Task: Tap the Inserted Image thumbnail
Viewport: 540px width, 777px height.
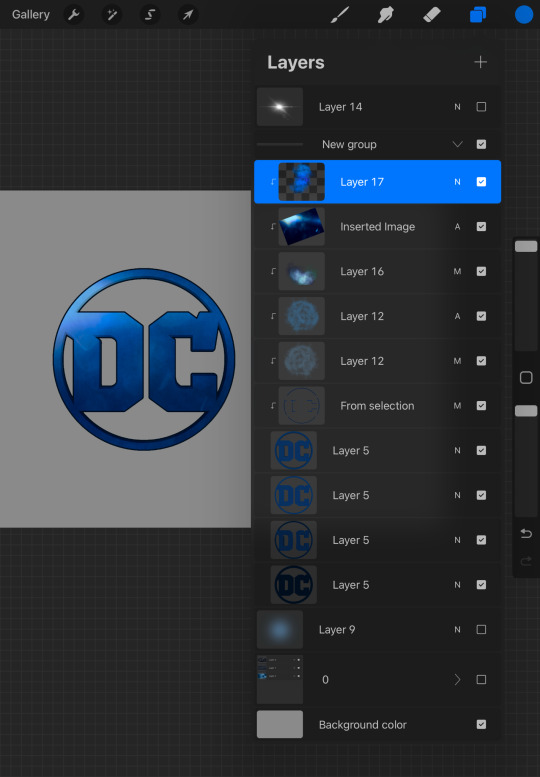Action: [x=302, y=226]
